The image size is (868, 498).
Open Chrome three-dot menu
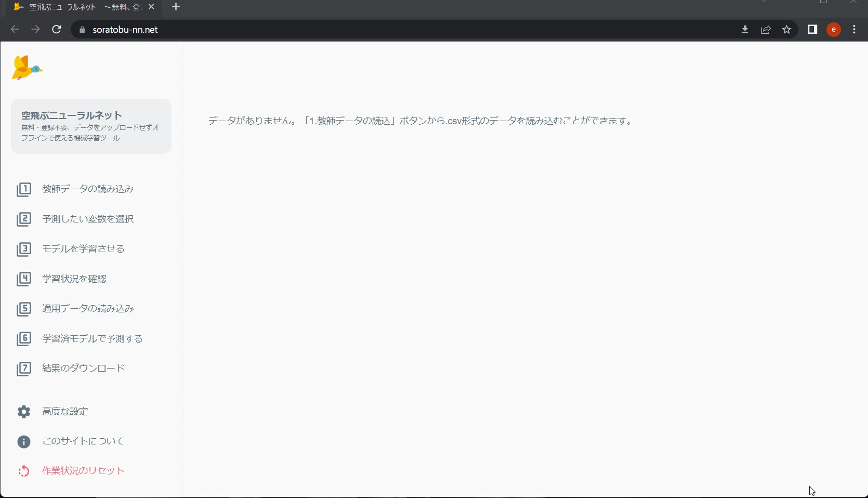pos(854,30)
